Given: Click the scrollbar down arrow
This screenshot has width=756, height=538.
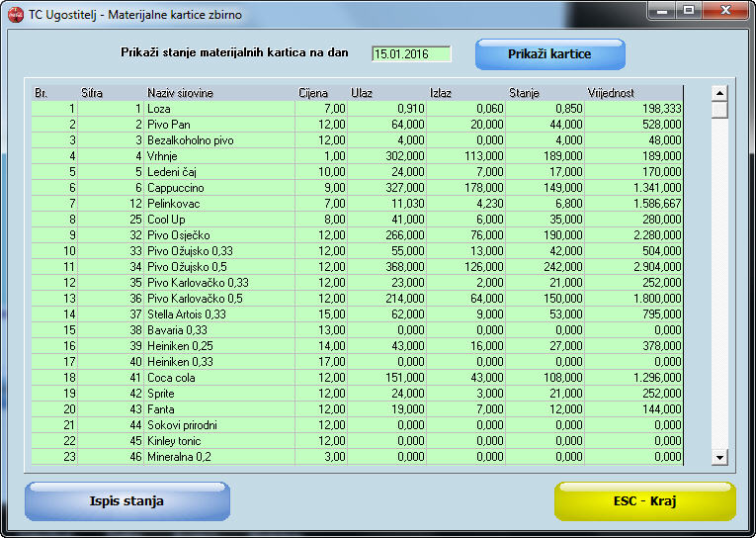Looking at the screenshot, I should click(719, 457).
